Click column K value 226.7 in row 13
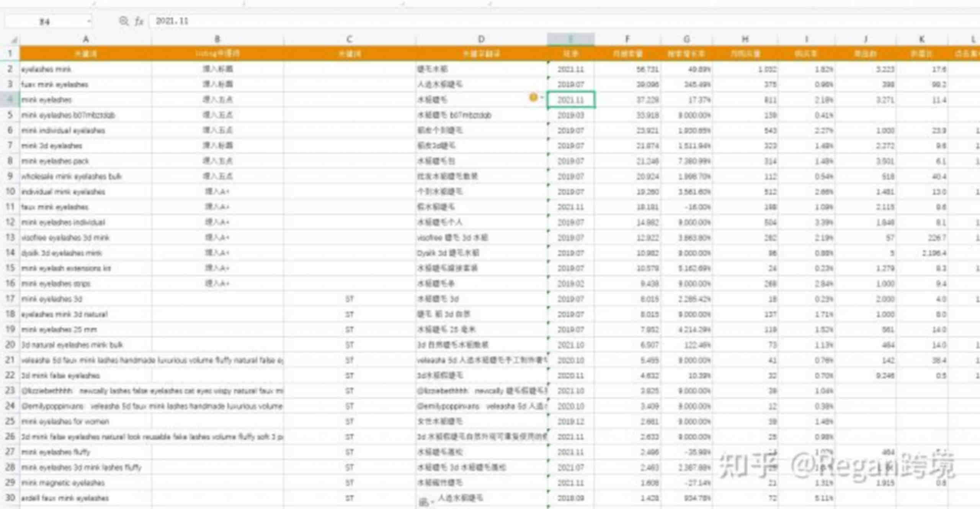This screenshot has height=509, width=980. click(x=922, y=237)
